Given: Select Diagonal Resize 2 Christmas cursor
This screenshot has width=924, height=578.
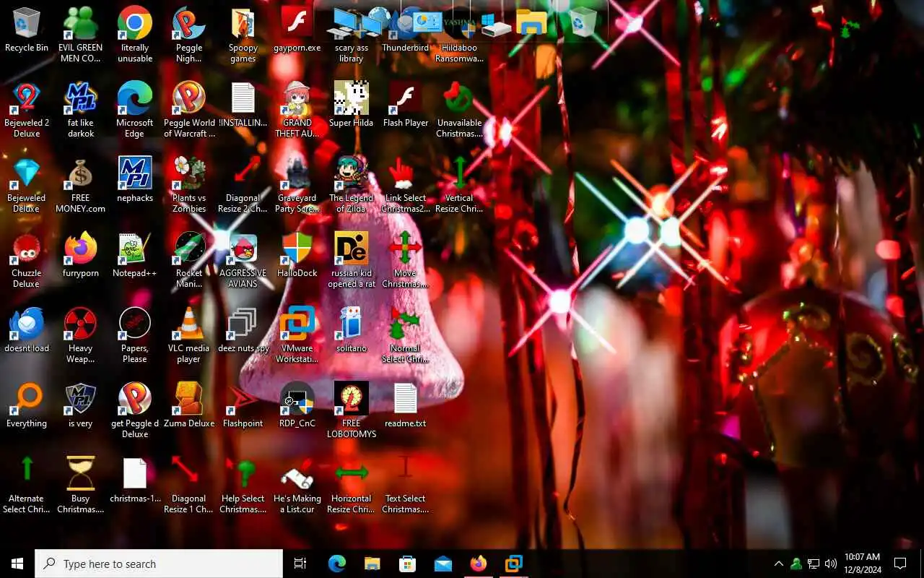Looking at the screenshot, I should tap(243, 185).
